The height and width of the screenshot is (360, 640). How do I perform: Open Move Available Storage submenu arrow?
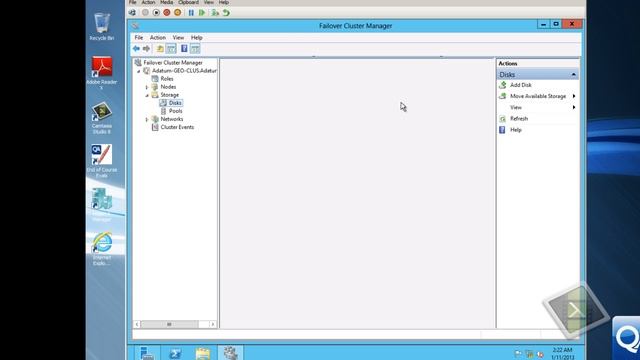click(x=574, y=96)
